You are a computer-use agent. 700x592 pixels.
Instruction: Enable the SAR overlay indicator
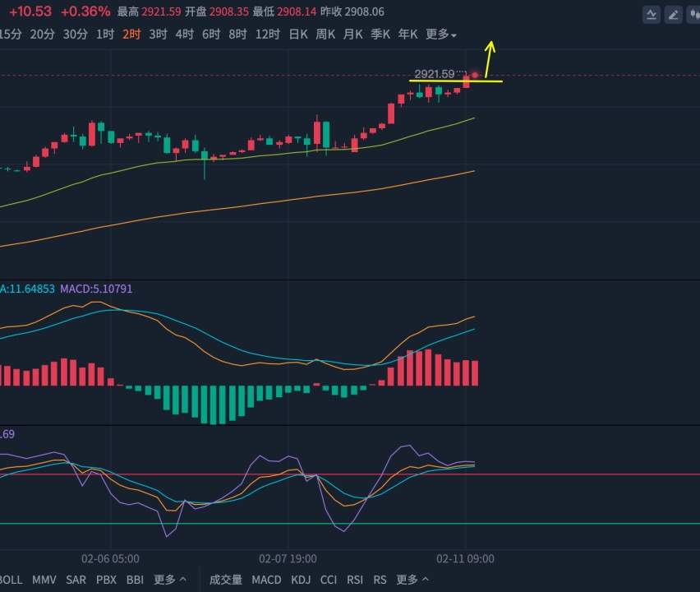76,580
